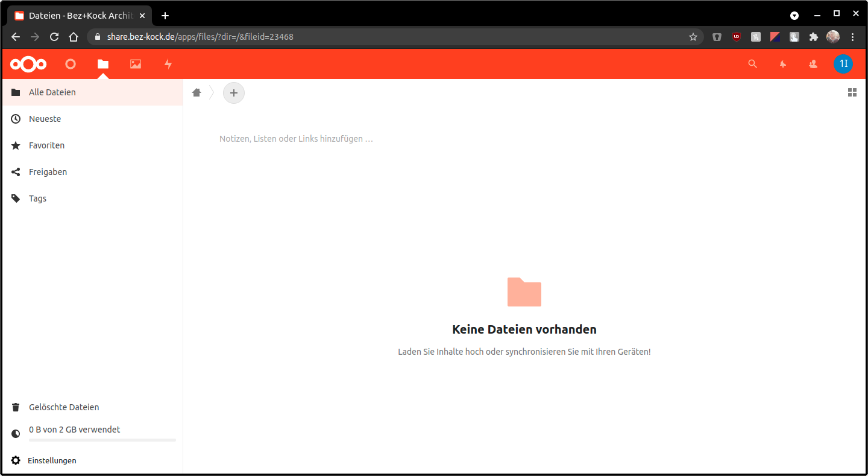Viewport: 868px width, 476px height.
Task: Open Favoriten in the sidebar
Action: (46, 145)
